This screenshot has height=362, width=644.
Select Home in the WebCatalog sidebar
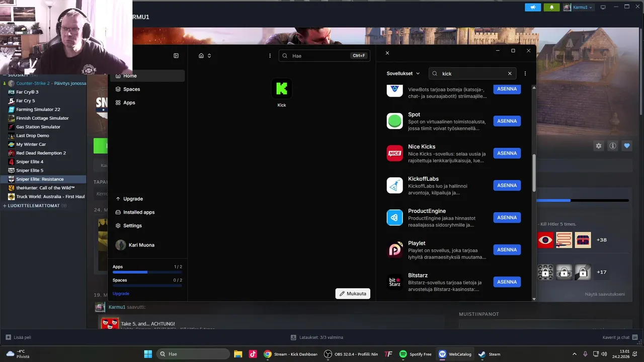click(147, 76)
